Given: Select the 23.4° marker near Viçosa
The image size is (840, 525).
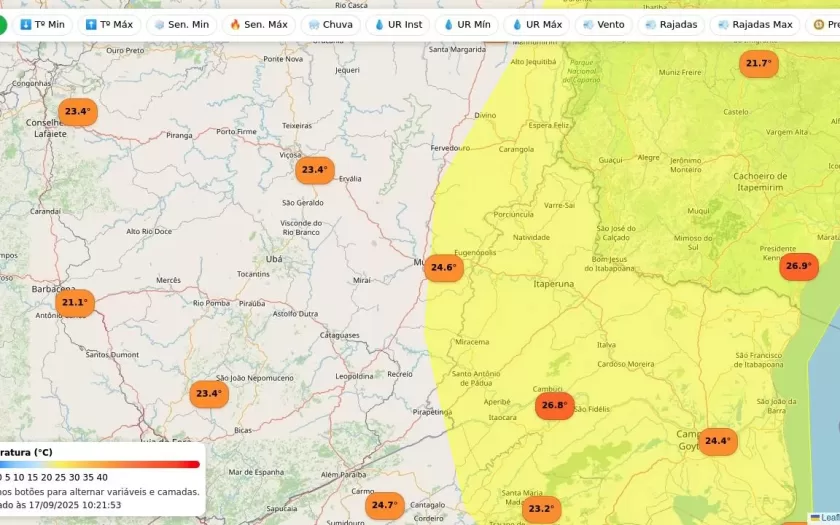Looking at the screenshot, I should (314, 170).
